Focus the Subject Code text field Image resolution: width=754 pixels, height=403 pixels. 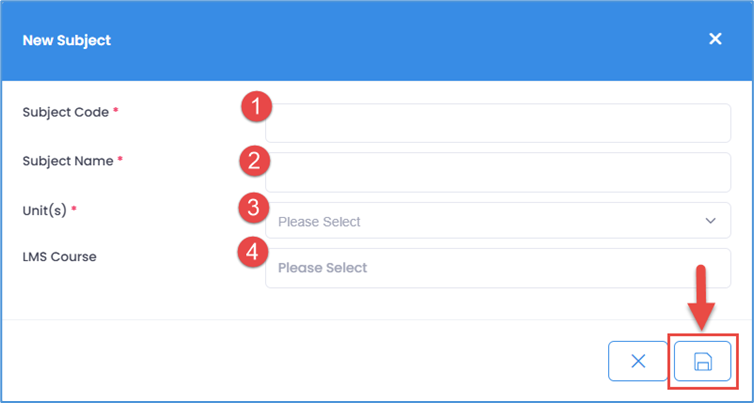(497, 124)
